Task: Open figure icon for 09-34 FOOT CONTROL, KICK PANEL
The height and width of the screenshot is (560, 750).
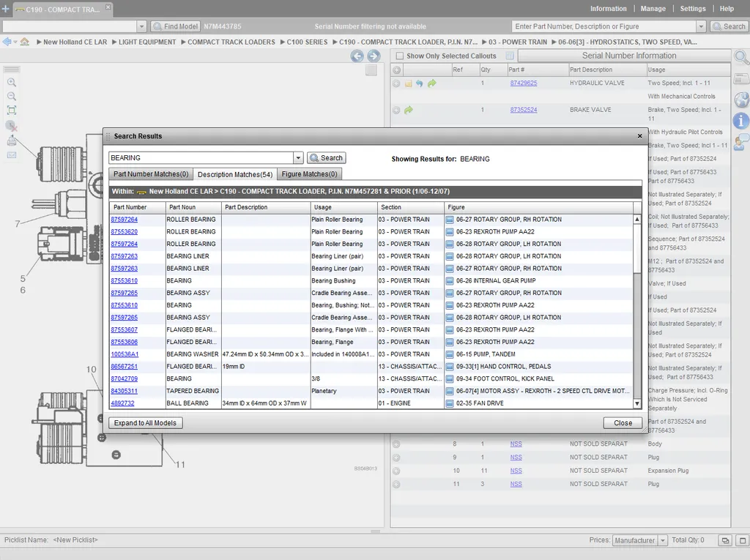Action: tap(450, 378)
